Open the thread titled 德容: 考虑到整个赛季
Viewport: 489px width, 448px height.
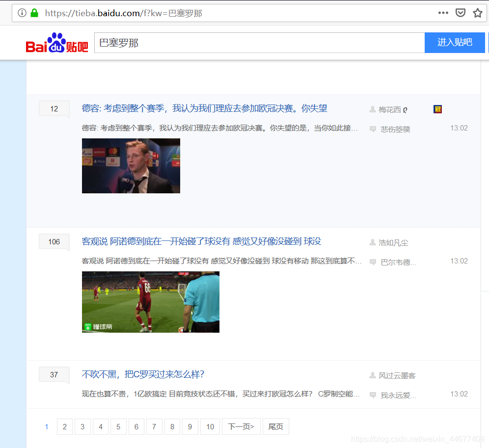click(x=204, y=108)
